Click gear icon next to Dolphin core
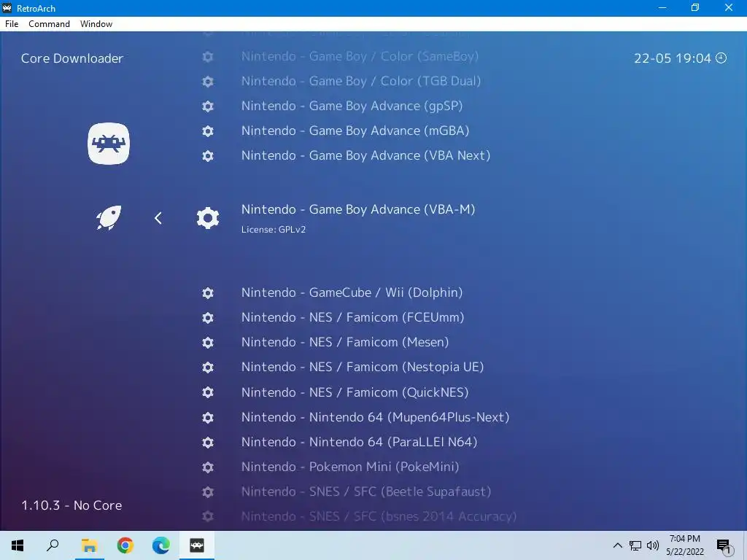The height and width of the screenshot is (560, 747). point(208,293)
